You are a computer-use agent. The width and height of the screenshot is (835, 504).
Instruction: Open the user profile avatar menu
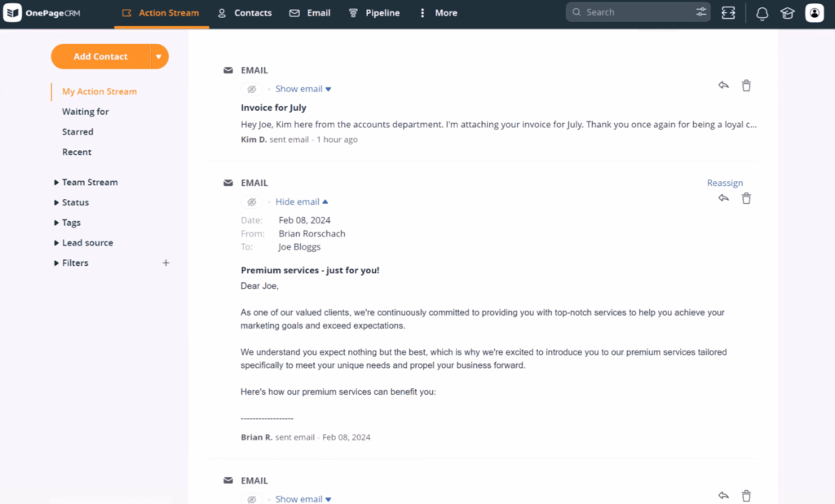point(814,13)
